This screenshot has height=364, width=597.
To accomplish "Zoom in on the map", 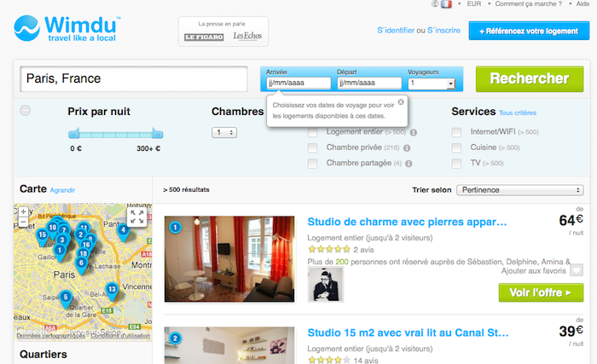I will pos(23,211).
